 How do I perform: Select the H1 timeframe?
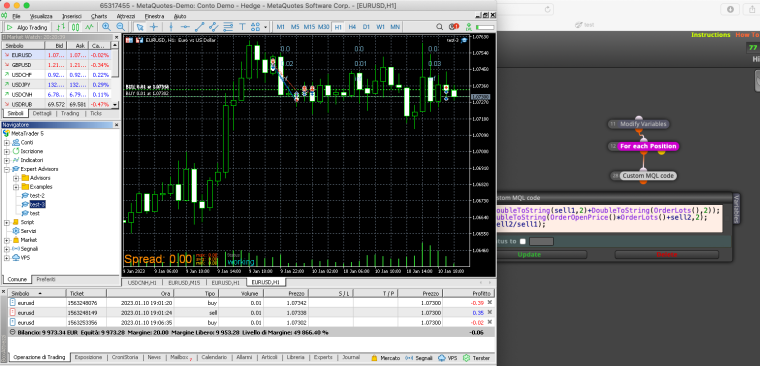pyautogui.click(x=338, y=27)
